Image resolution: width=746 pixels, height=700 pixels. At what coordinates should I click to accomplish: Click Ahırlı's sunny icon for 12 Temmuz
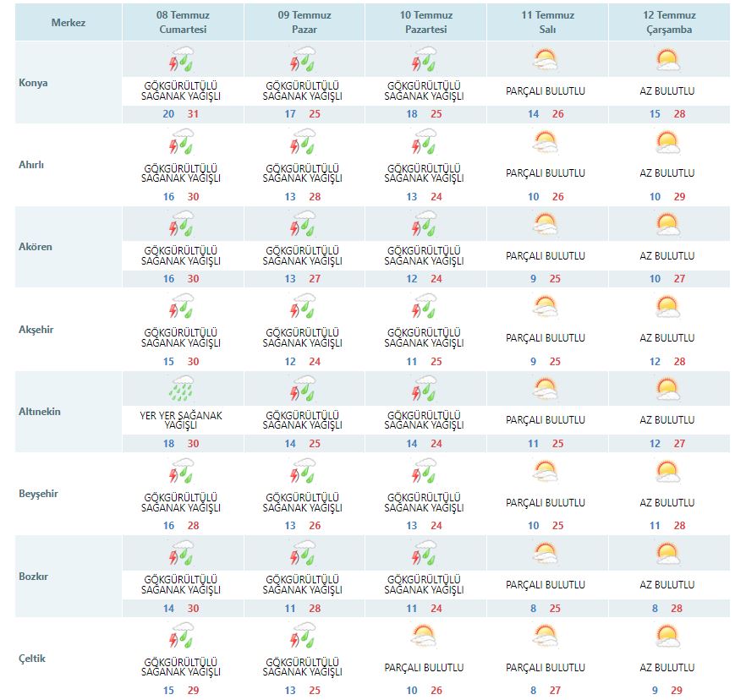click(x=667, y=142)
